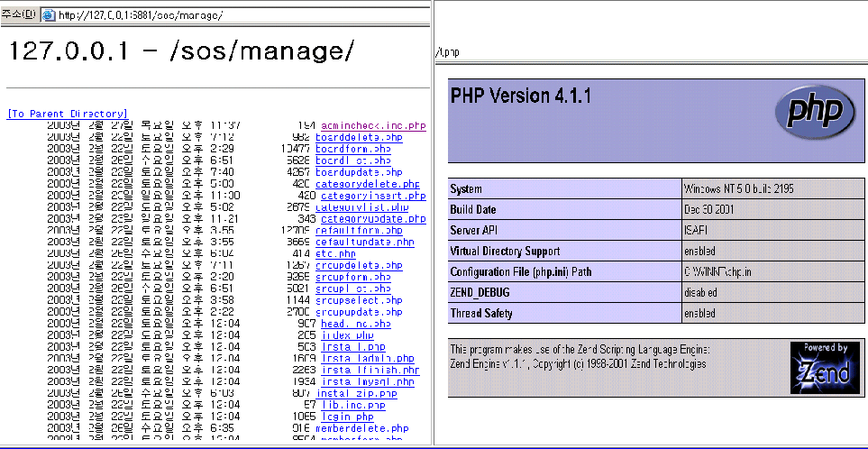Image resolution: width=868 pixels, height=449 pixels.
Task: Open the categoryinsert.php link
Action: [372, 195]
